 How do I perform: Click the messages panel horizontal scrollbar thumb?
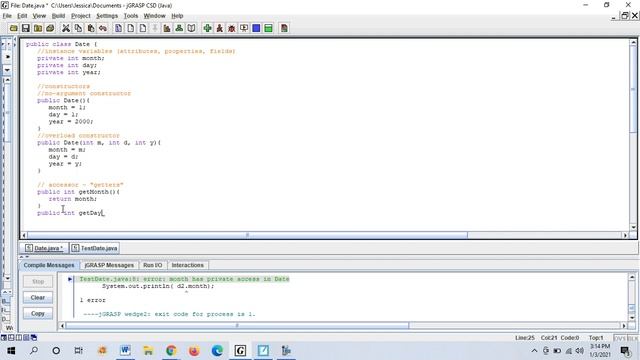click(x=237, y=326)
